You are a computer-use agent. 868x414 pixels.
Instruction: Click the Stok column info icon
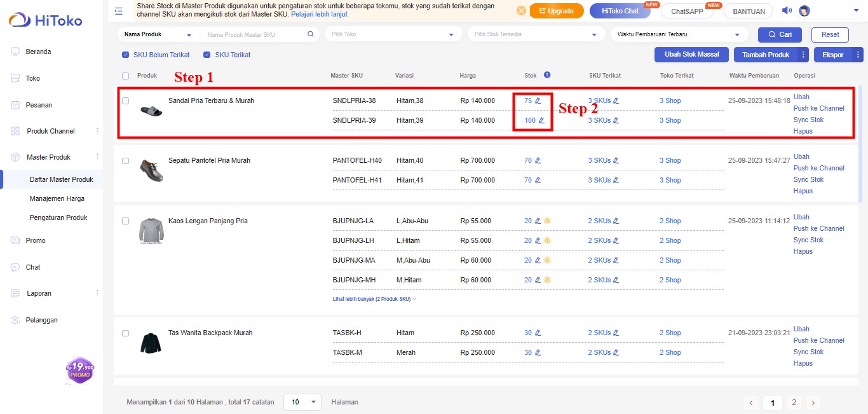pos(547,75)
